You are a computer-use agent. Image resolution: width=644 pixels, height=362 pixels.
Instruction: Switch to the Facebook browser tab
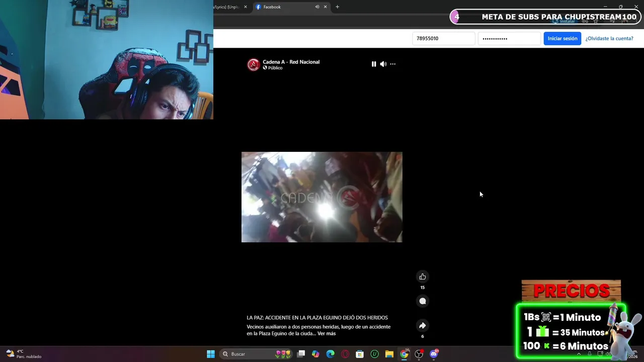[284, 7]
